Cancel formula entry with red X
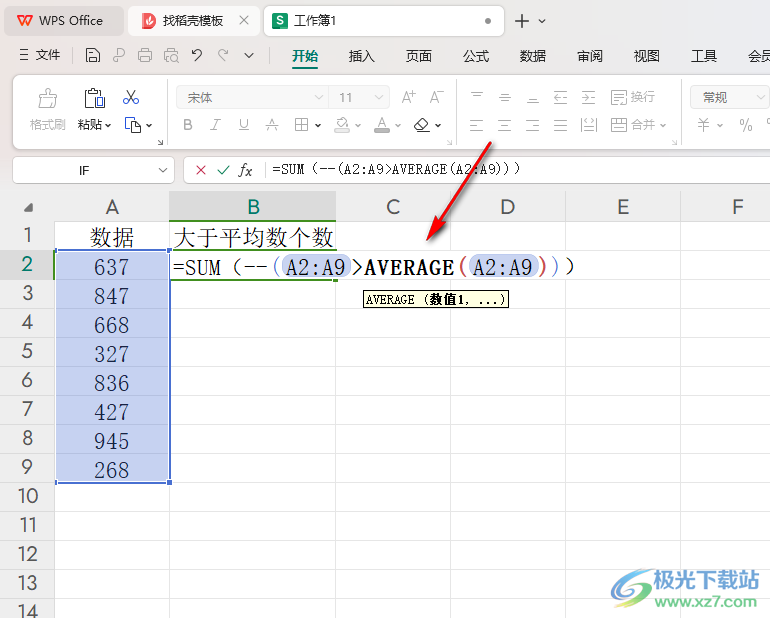This screenshot has height=618, width=770. click(x=200, y=170)
